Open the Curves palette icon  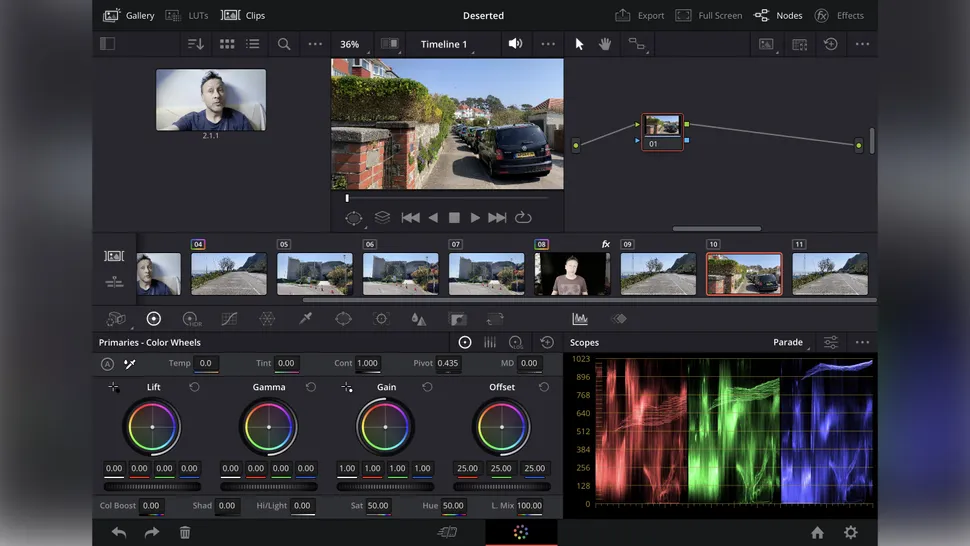pyautogui.click(x=229, y=319)
